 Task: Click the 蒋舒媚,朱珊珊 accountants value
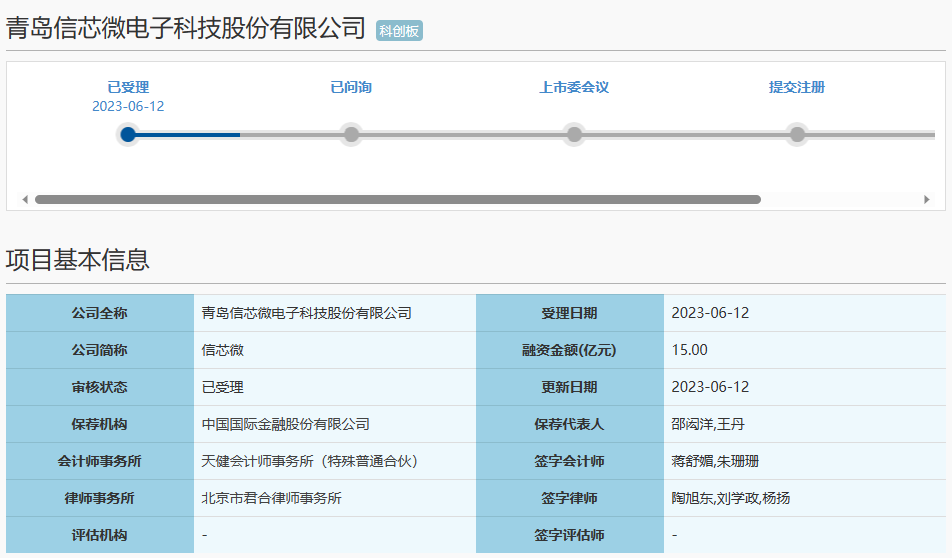pyautogui.click(x=715, y=461)
